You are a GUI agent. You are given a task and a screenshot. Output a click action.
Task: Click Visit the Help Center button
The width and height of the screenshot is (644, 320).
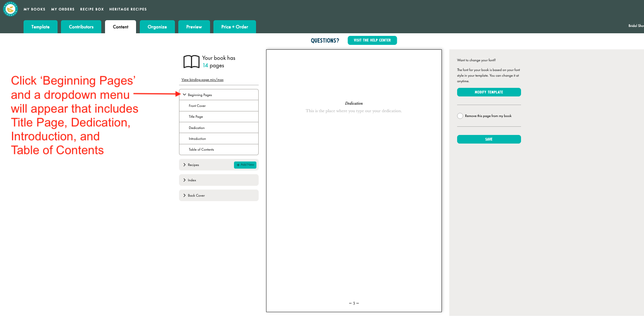pyautogui.click(x=372, y=40)
